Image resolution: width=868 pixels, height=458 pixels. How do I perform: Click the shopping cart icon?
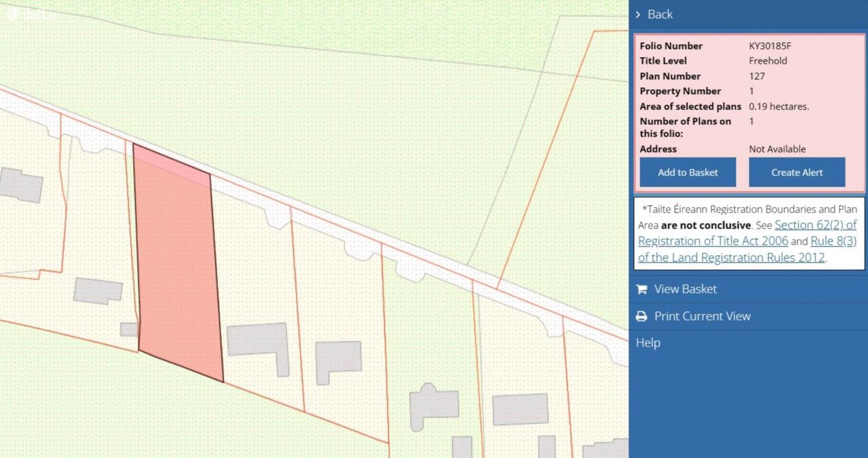(642, 289)
